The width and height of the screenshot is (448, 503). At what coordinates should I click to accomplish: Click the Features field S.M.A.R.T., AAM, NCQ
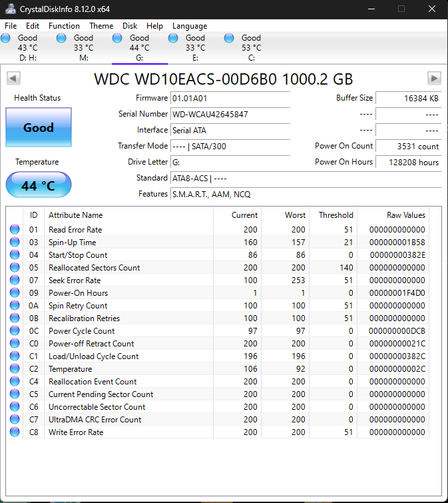(x=306, y=195)
